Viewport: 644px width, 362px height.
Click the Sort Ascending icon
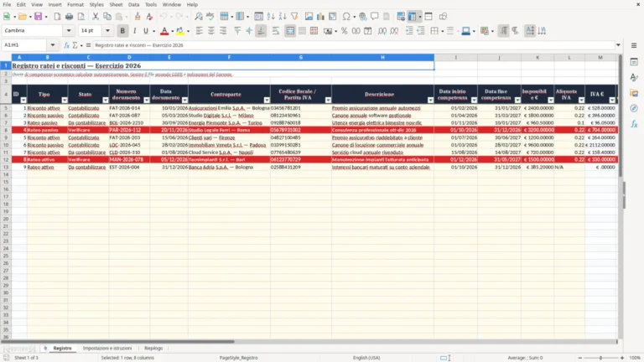pyautogui.click(x=271, y=17)
